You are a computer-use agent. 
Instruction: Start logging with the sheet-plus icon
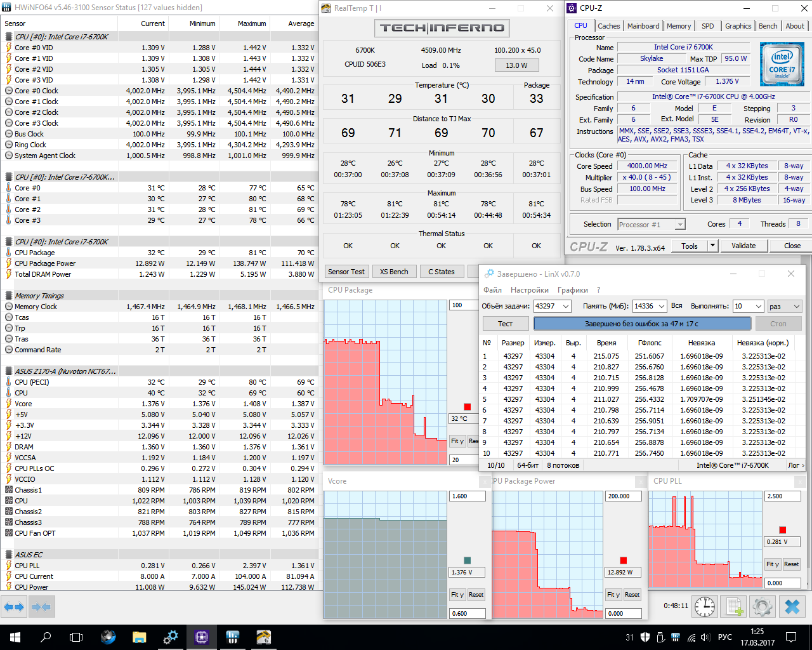click(734, 607)
